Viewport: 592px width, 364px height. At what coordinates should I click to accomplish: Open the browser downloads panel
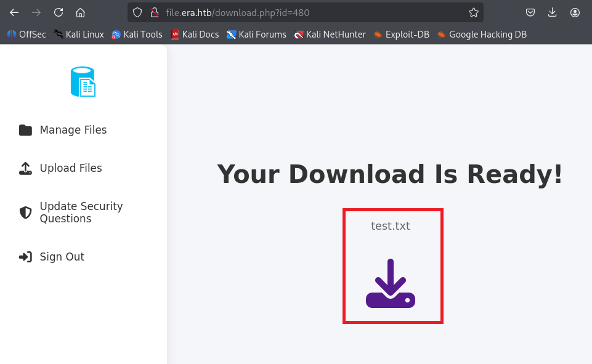point(553,12)
